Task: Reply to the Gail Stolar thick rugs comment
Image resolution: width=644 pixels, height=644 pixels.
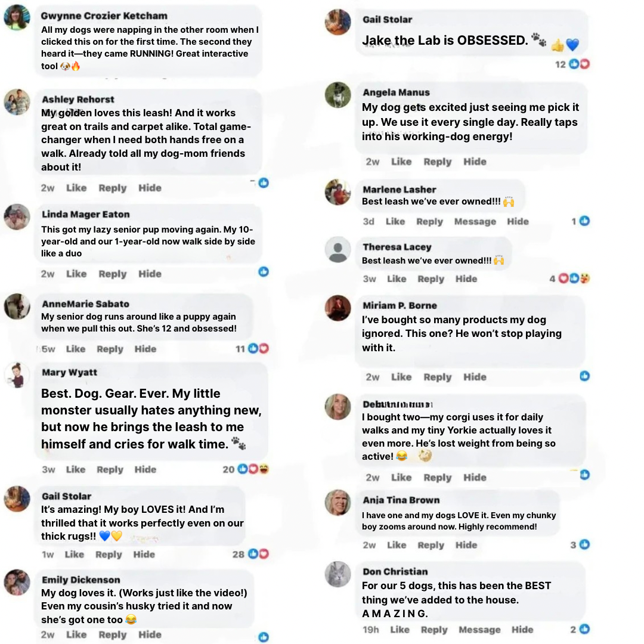Action: click(109, 555)
